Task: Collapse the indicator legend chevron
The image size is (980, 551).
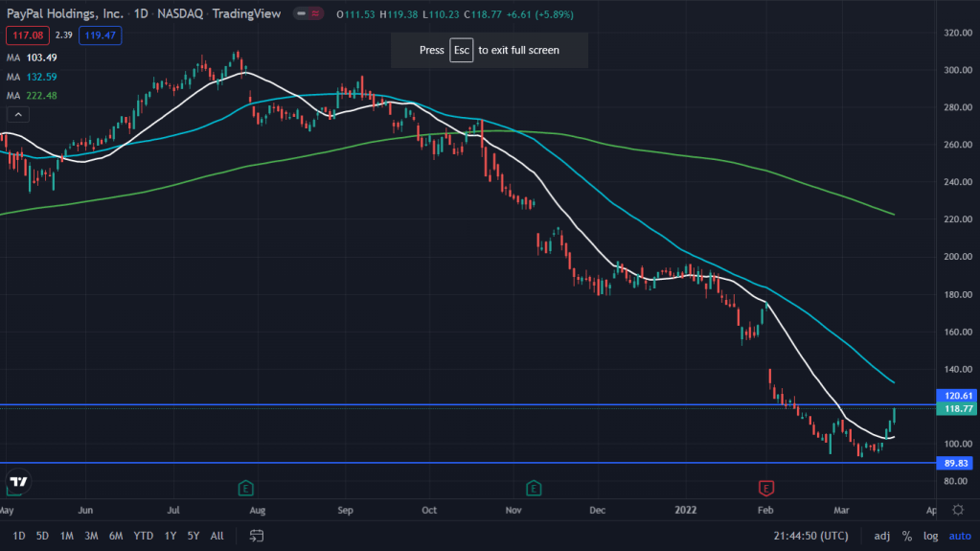Action: point(17,114)
